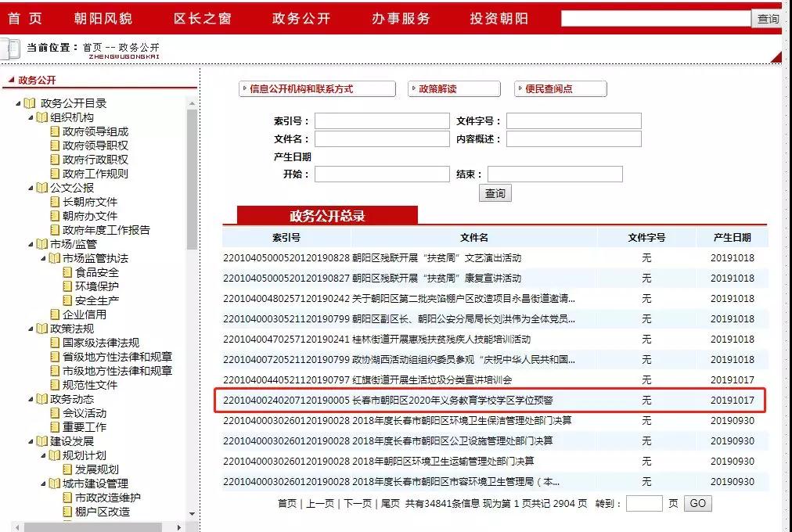Click the 安全生产 book icon

click(x=68, y=300)
